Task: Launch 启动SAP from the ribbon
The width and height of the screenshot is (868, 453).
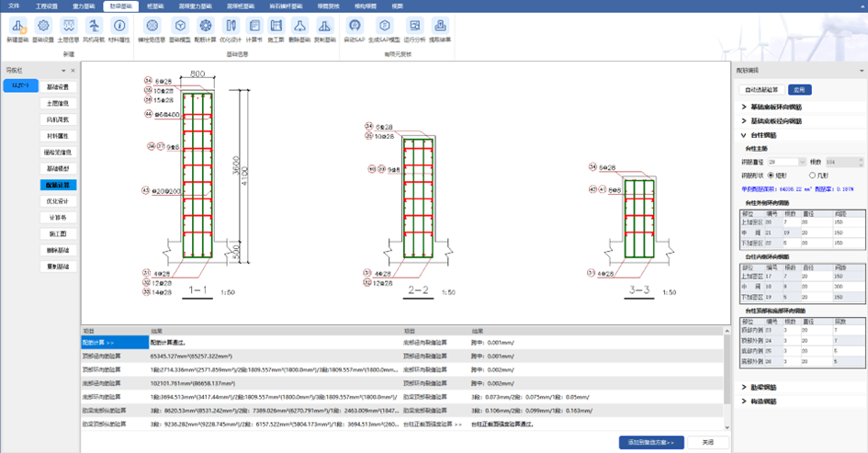Action: click(x=355, y=29)
